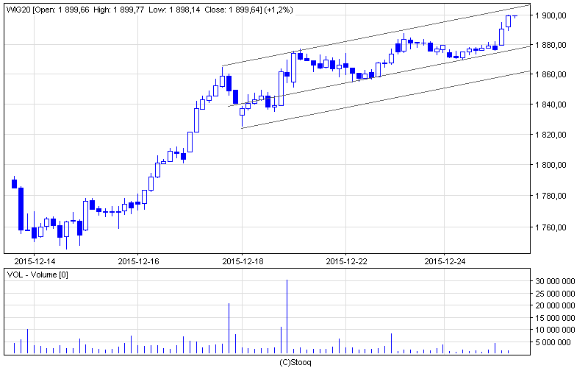Click the 2015-12-16 date label
The image size is (588, 368).
pyautogui.click(x=138, y=261)
